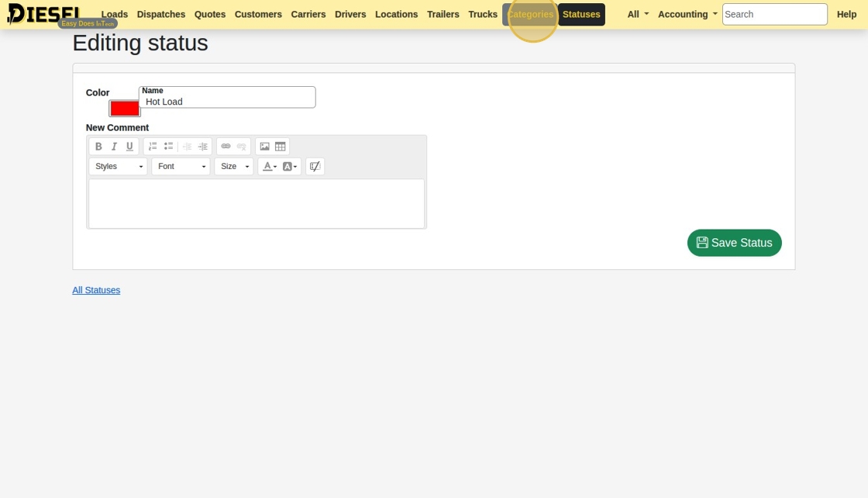
Task: Go to the Loads page
Action: 115,15
